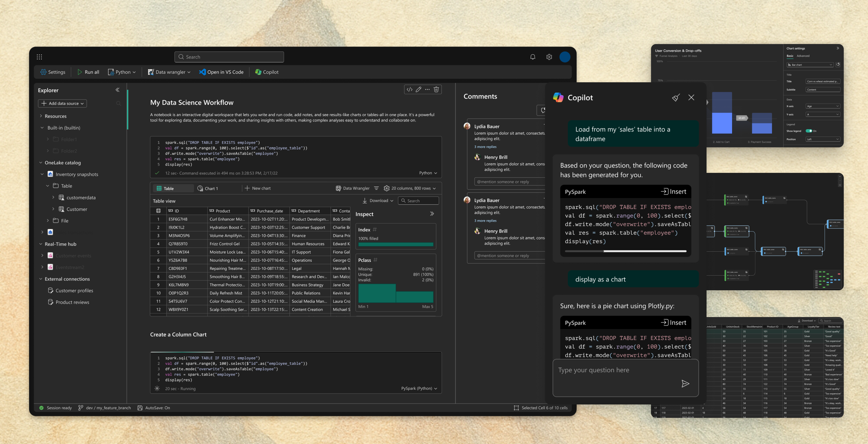
Task: Open the Add data source dropdown
Action: pyautogui.click(x=62, y=103)
